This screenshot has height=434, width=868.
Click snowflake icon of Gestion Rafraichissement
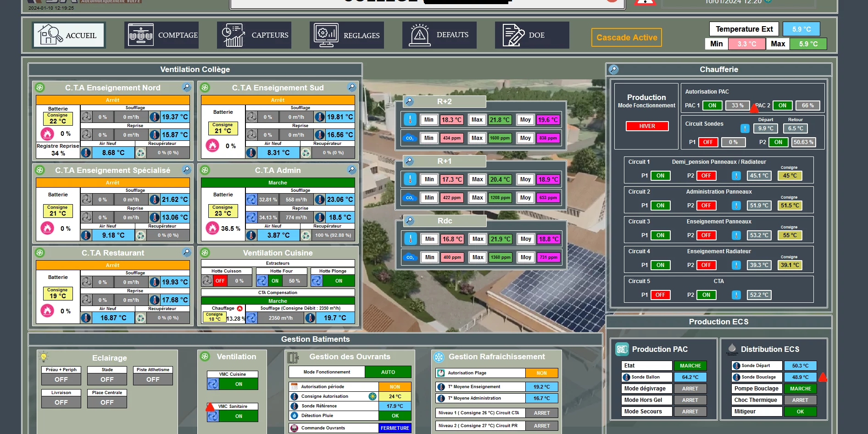[x=439, y=357]
